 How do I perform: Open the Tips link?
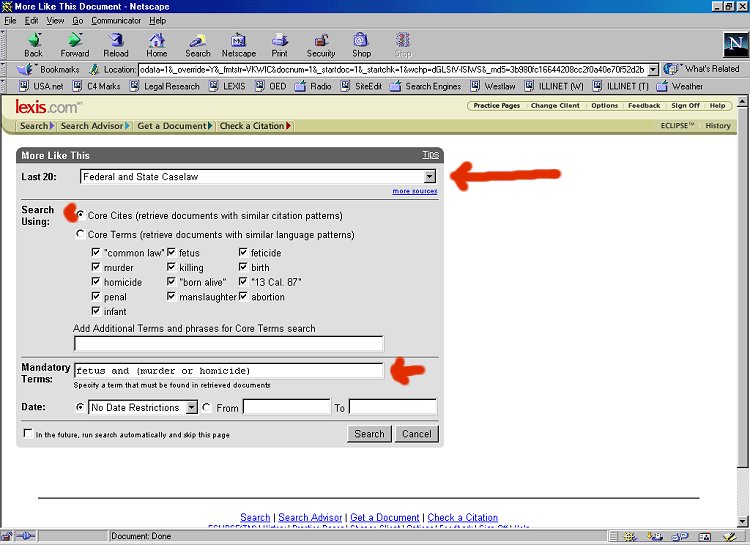click(430, 155)
